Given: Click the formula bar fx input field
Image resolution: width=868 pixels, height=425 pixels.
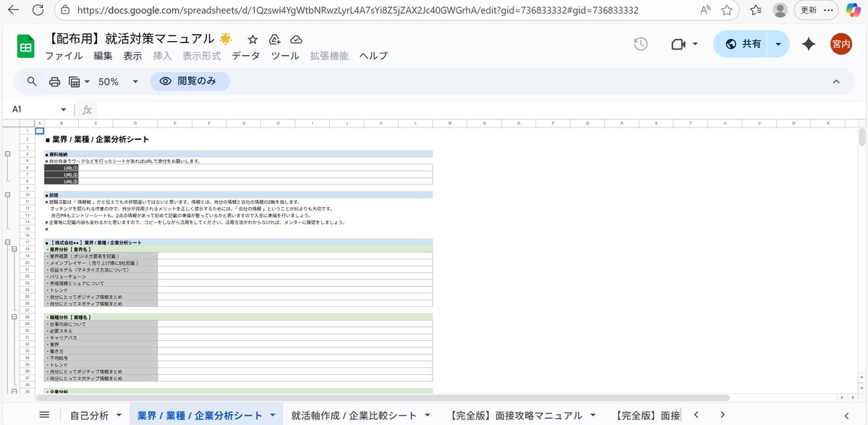Looking at the screenshot, I should coord(145,109).
